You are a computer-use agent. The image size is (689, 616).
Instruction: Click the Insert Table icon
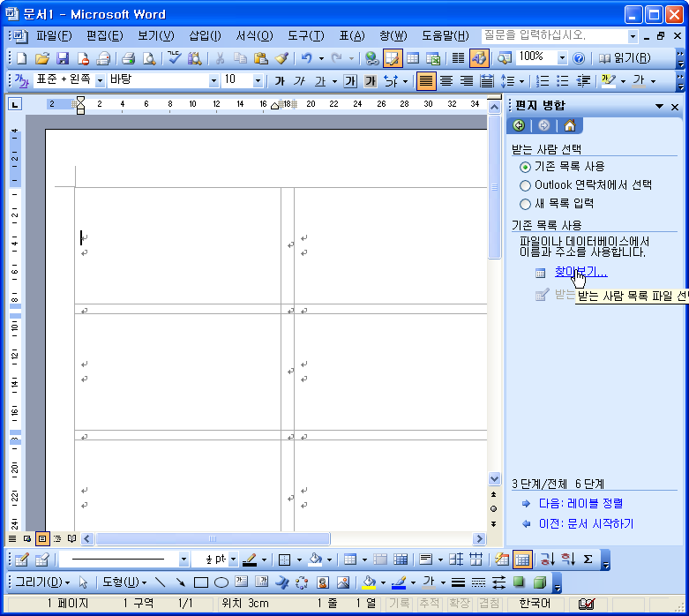(413, 58)
